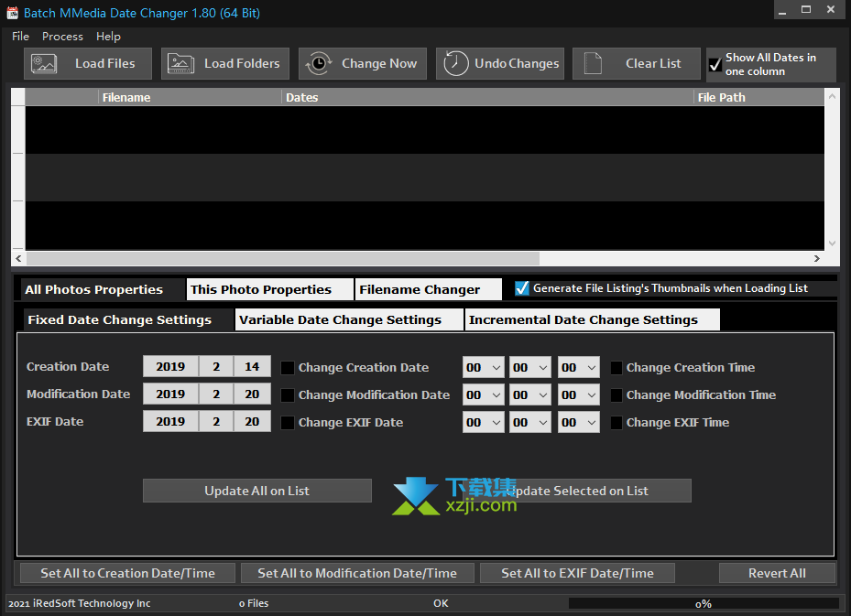
Task: Click the '2021 iRedSoft Technology Inc' status text
Action: tap(80, 603)
